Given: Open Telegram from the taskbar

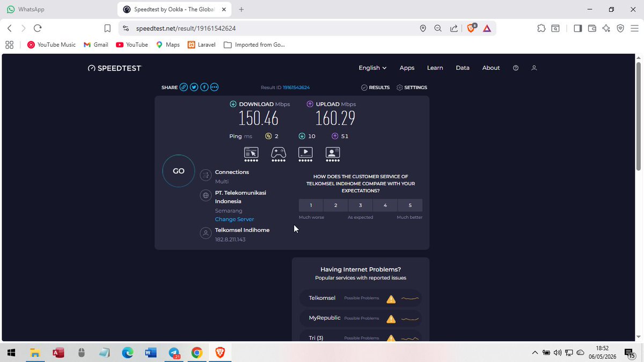Looking at the screenshot, I should (174, 353).
